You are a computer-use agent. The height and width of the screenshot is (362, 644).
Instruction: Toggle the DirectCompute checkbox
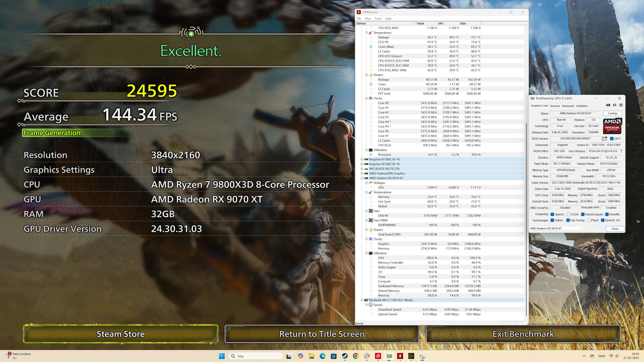pos(583,214)
